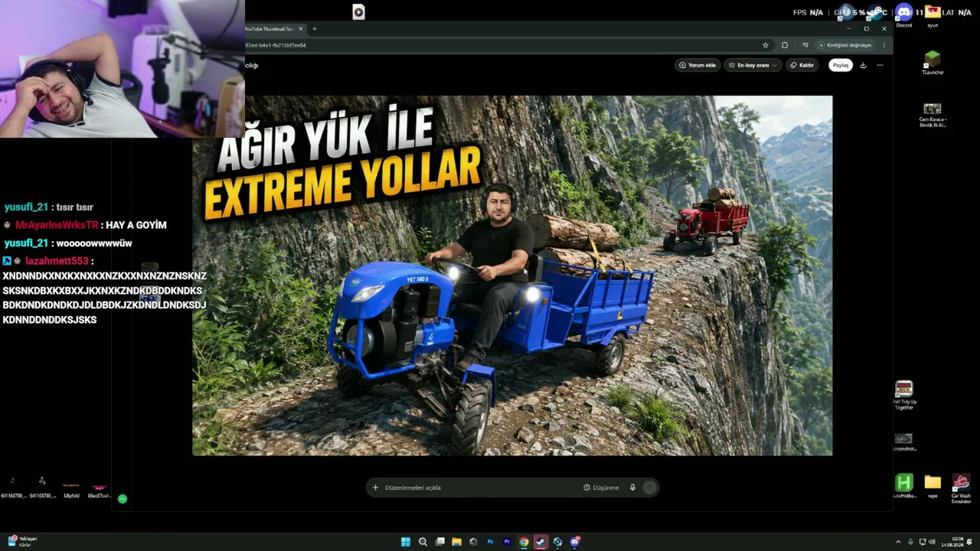Viewport: 980px width, 551px height.
Task: Click the Yorum ekle button
Action: click(x=697, y=65)
